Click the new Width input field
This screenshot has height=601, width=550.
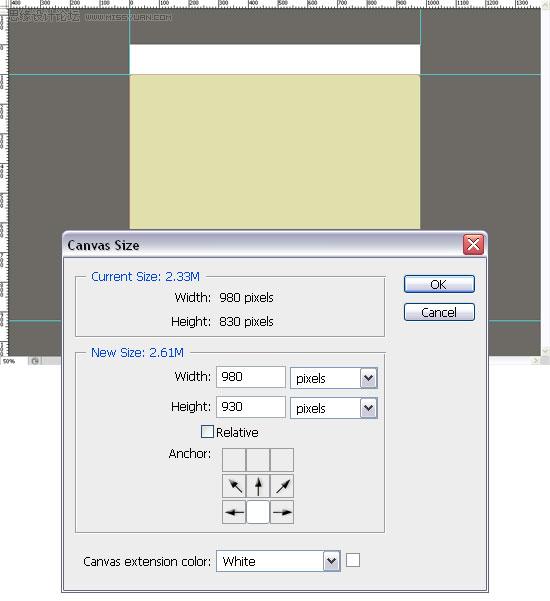[251, 377]
